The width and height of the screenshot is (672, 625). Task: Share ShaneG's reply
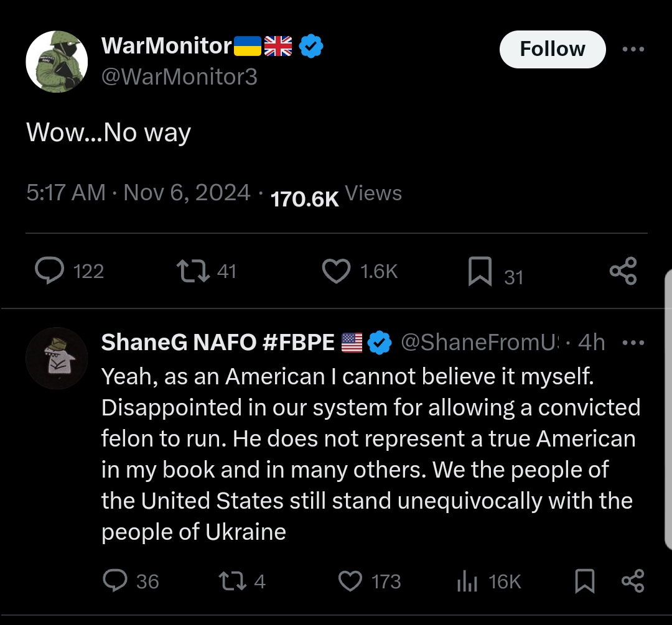click(633, 581)
